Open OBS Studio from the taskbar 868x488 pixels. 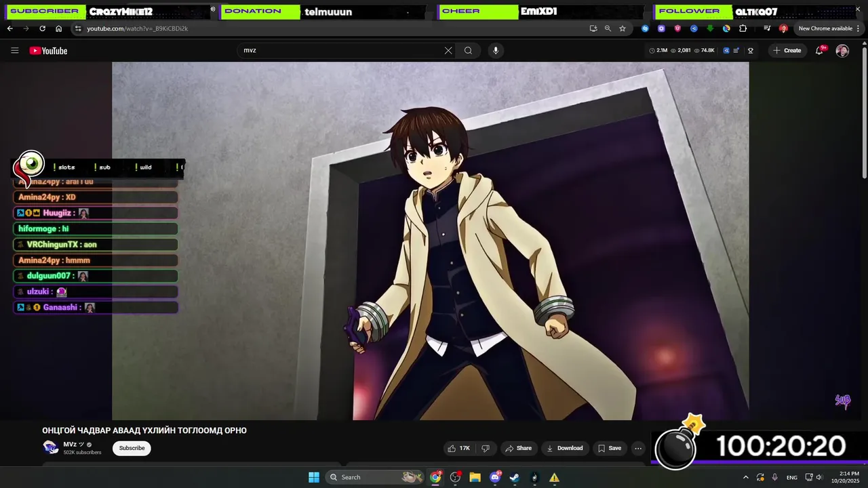click(x=455, y=477)
